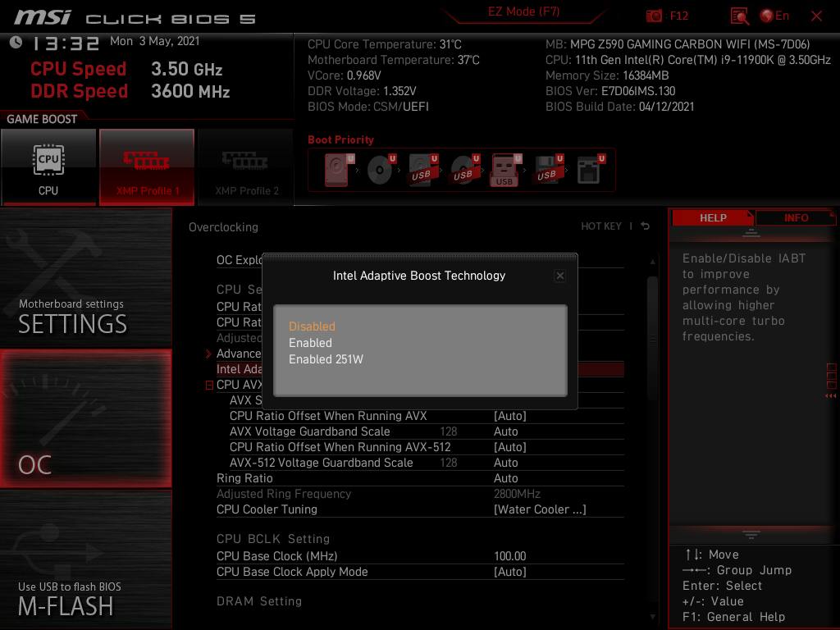The height and width of the screenshot is (630, 840).
Task: Click the CPU BCLK Setting header
Action: pos(273,539)
